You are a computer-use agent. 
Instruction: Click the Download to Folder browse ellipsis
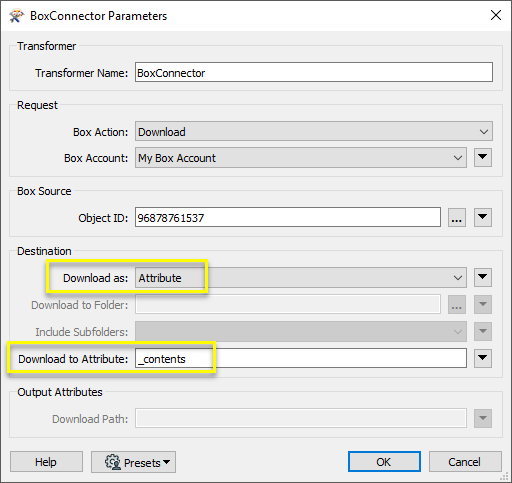point(456,304)
